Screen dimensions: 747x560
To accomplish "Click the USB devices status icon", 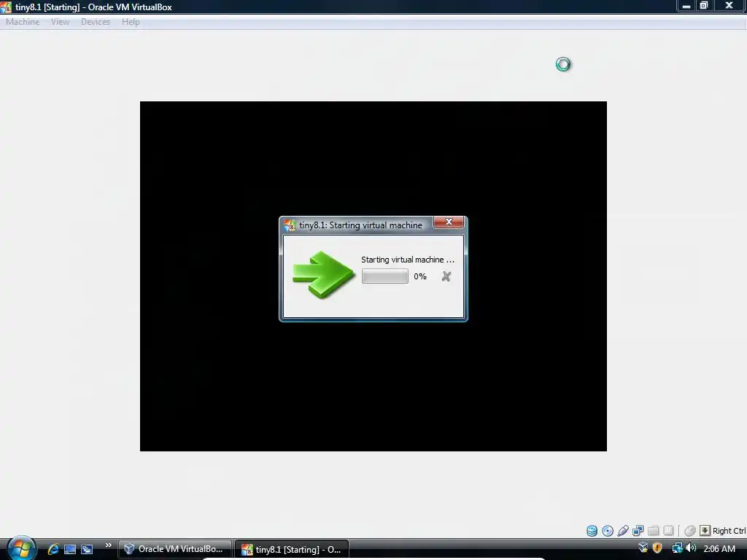I will [x=623, y=531].
